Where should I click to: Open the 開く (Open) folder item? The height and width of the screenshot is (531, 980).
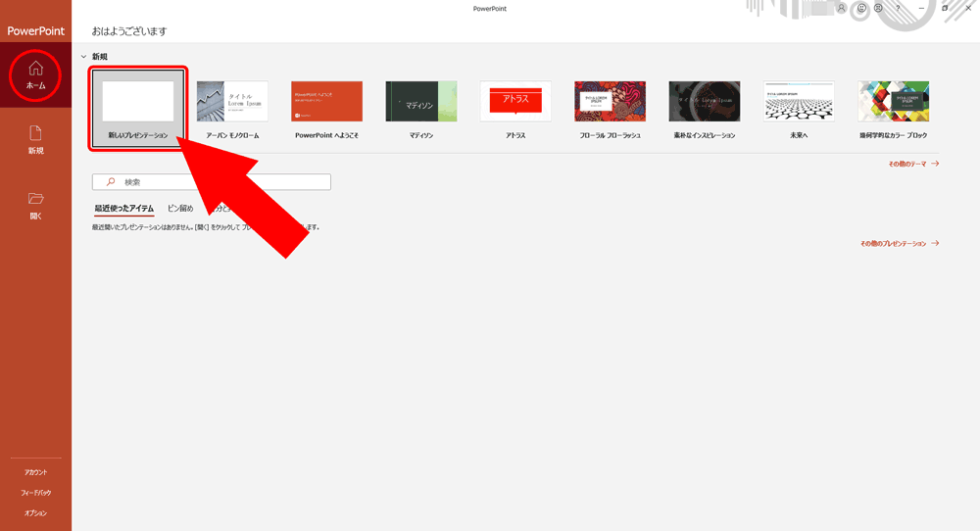[x=35, y=206]
